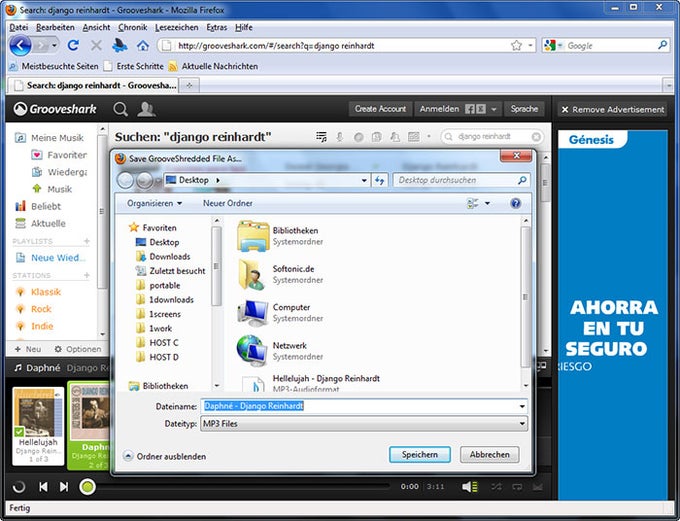Open the Bibliotheken system folder

pyautogui.click(x=281, y=236)
